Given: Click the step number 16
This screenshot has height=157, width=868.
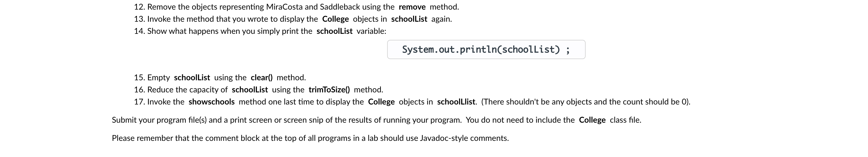Looking at the screenshot, I should tap(139, 90).
